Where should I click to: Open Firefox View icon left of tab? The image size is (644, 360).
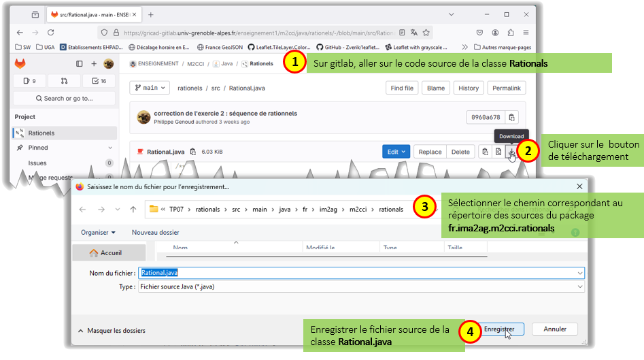coord(35,15)
